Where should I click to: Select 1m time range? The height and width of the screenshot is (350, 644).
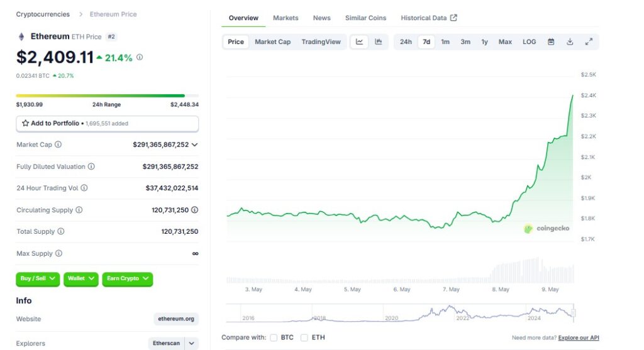(445, 42)
